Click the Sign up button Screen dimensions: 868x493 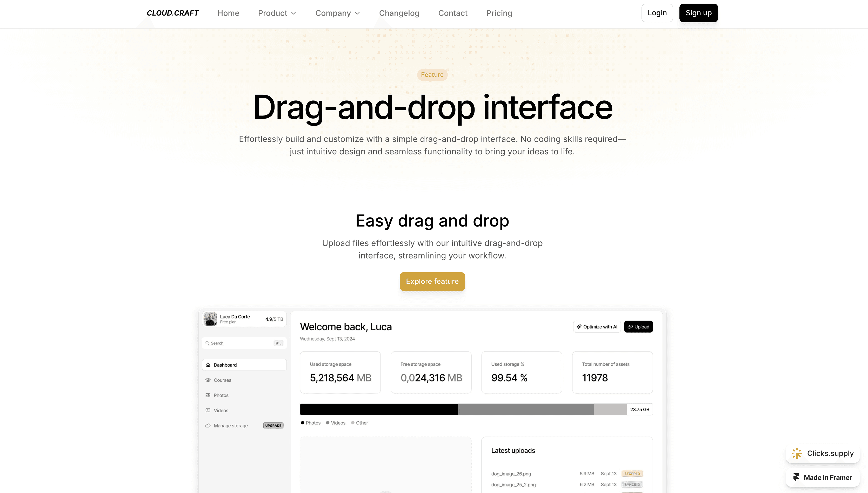[698, 13]
